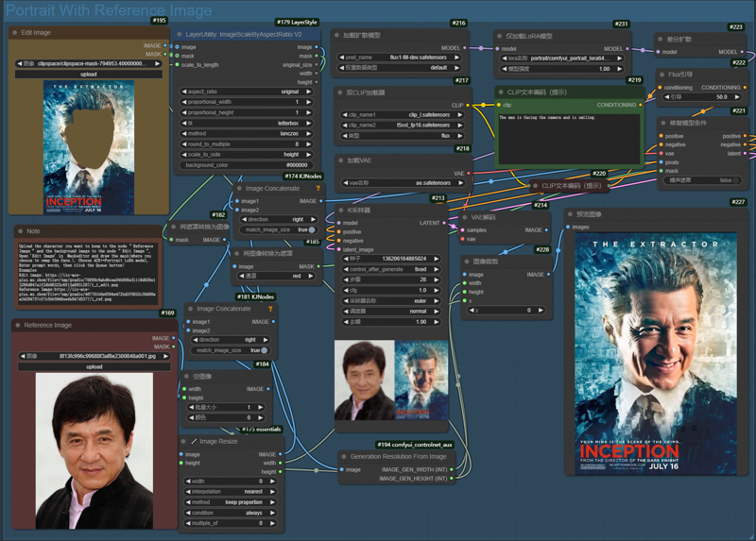Collapse the VAE解码 node title dot
Viewport: 756px width, 541px height.
(x=464, y=217)
